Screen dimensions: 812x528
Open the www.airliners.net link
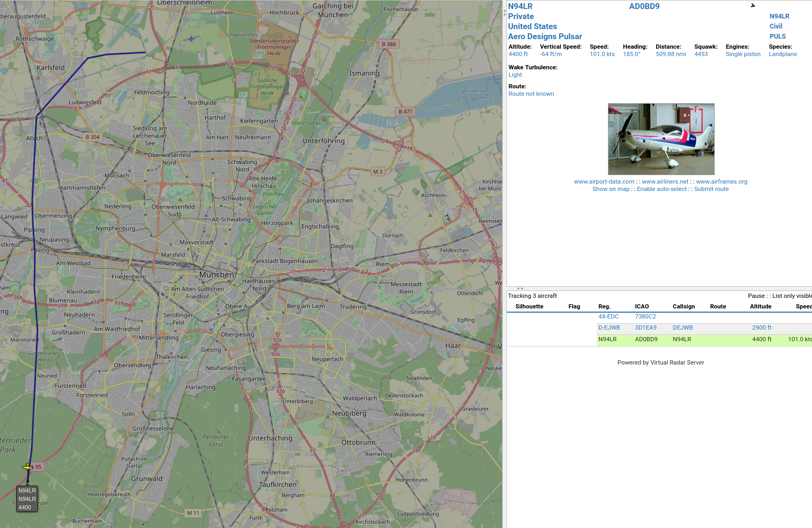665,181
